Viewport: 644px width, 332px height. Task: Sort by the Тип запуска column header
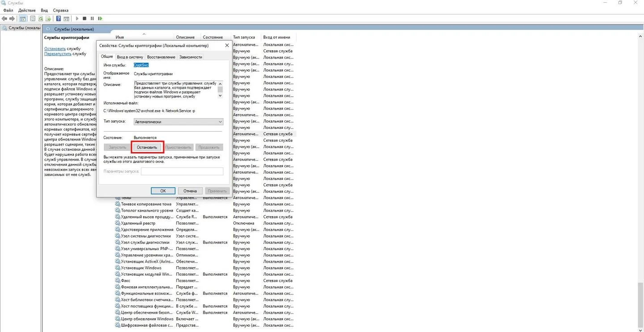point(244,37)
